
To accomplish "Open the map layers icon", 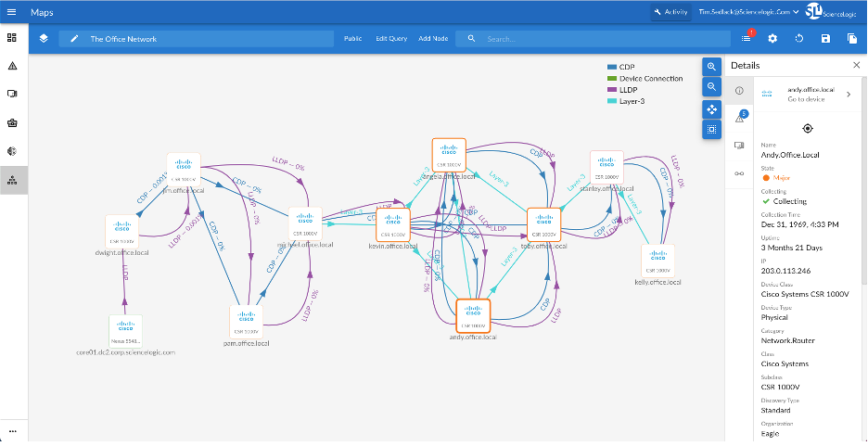I will click(x=44, y=39).
